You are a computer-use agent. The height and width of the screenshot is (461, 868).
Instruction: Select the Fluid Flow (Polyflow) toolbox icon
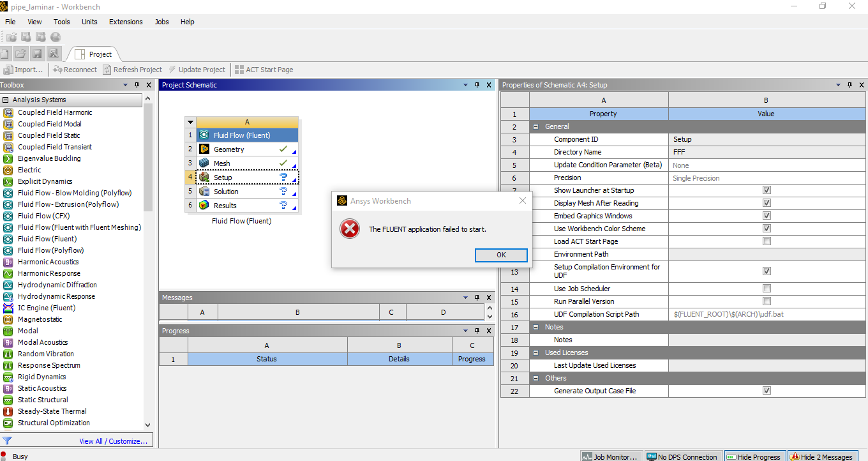tap(8, 250)
